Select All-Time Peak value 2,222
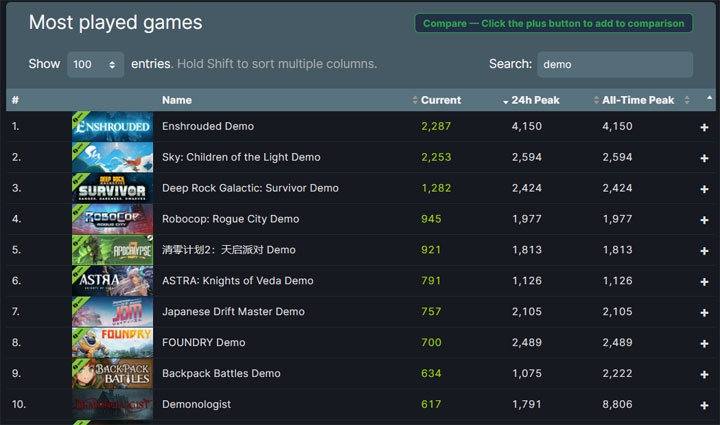Image resolution: width=720 pixels, height=425 pixels. (617, 374)
